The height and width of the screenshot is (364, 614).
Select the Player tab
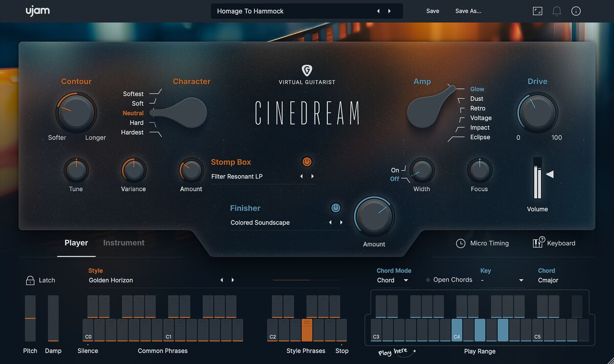(x=76, y=243)
